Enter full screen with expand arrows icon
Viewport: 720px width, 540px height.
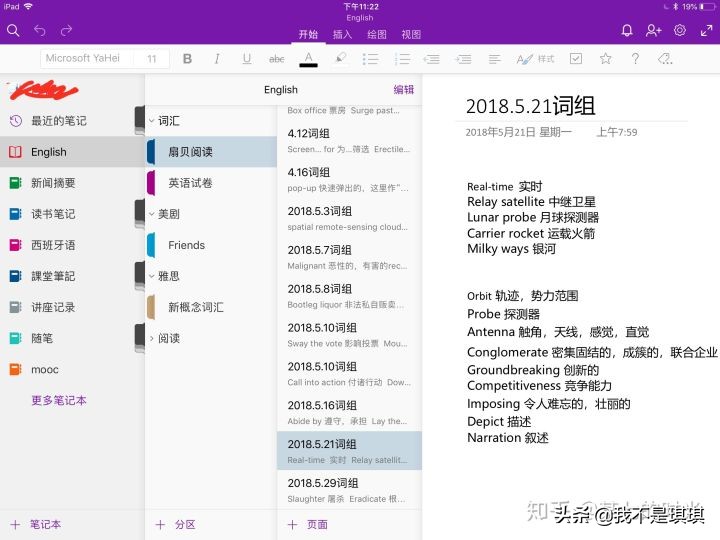706,31
